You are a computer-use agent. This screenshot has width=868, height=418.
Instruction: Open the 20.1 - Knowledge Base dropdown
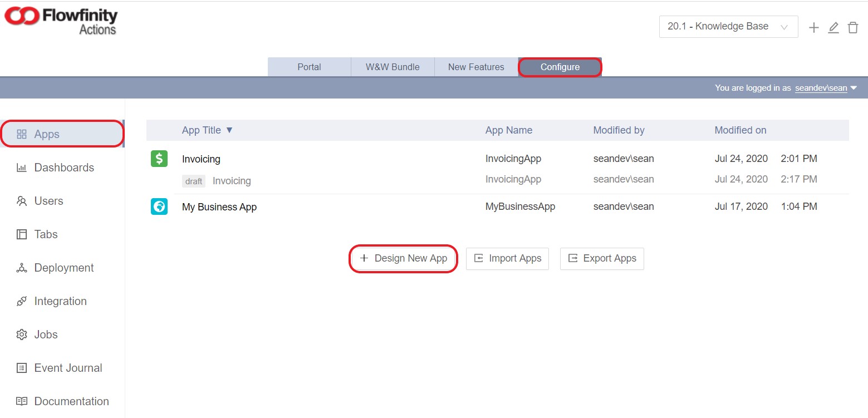(728, 27)
